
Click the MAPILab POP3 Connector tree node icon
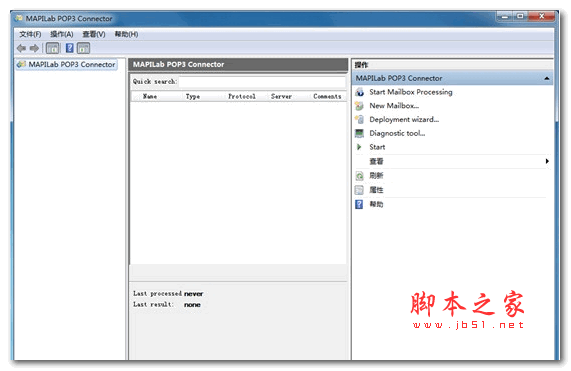21,64
